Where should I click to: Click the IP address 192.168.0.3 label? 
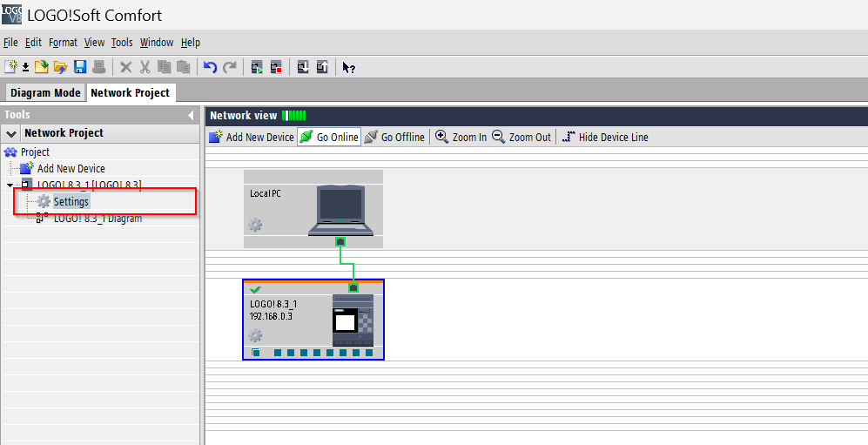[x=272, y=316]
